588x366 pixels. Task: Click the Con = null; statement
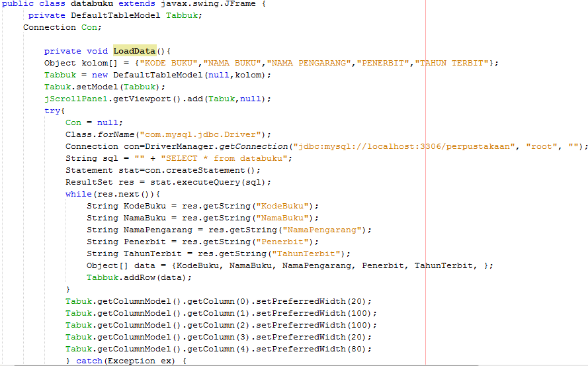[94, 122]
